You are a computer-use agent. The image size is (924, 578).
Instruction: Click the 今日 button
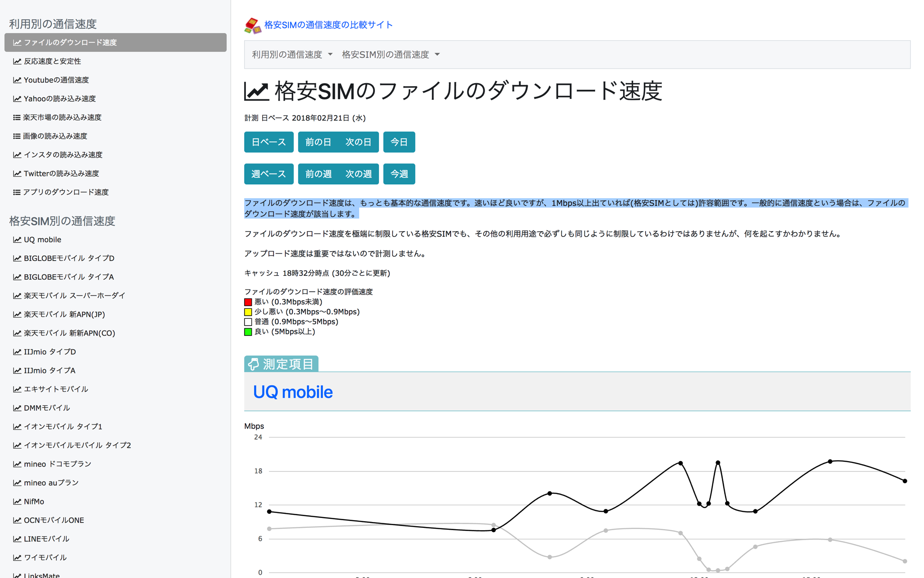coord(399,142)
